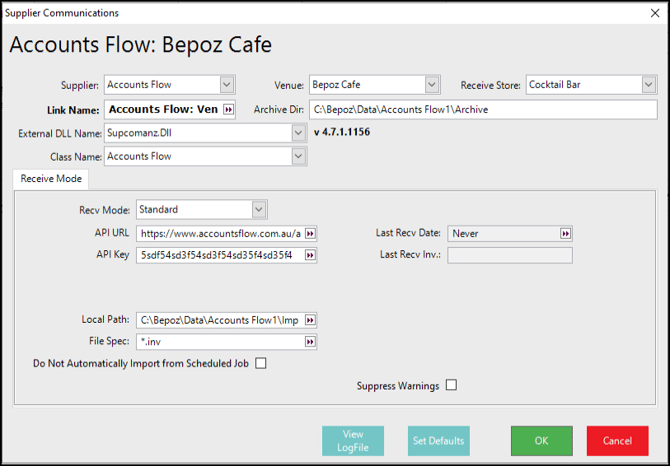Screen dimensions: 670x466
Task: Open the Venue dropdown showing Bepoz Cafe
Action: point(432,85)
